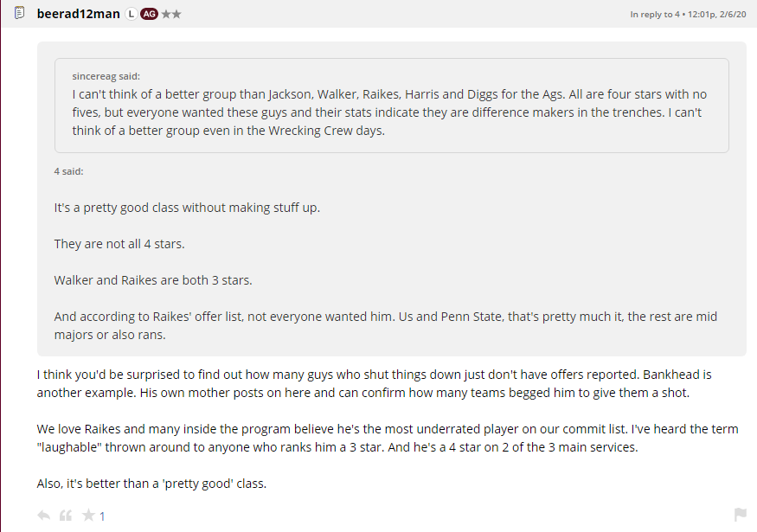Click the "4 said:" quote attribution
The height and width of the screenshot is (532, 757).
coord(68,171)
